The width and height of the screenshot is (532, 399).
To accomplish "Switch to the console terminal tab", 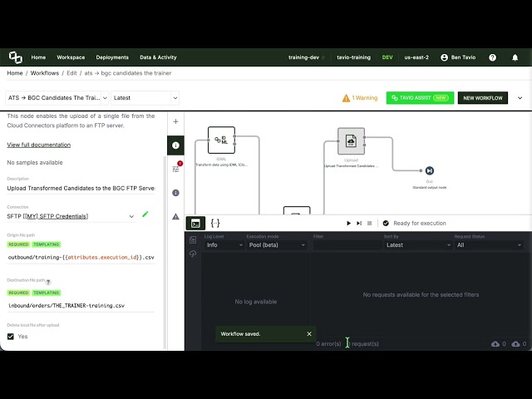I will coord(195,224).
